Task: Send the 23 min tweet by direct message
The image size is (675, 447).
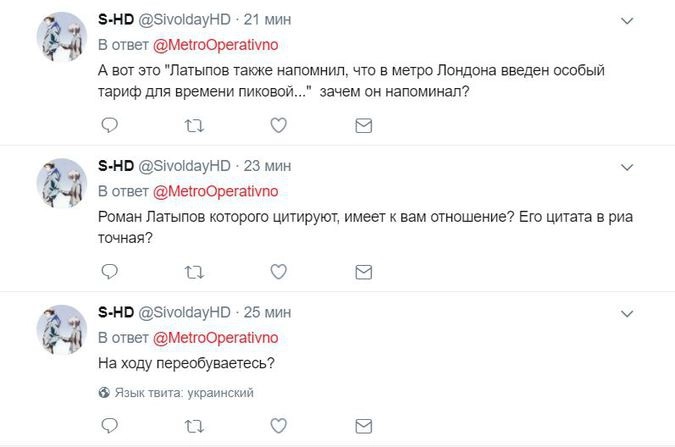Action: tap(365, 271)
